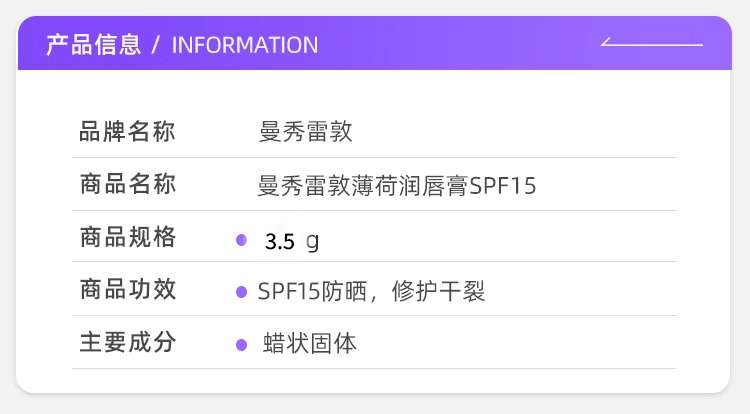This screenshot has width=750, height=414.
Task: Click the white arrow line in header
Action: 651,44
